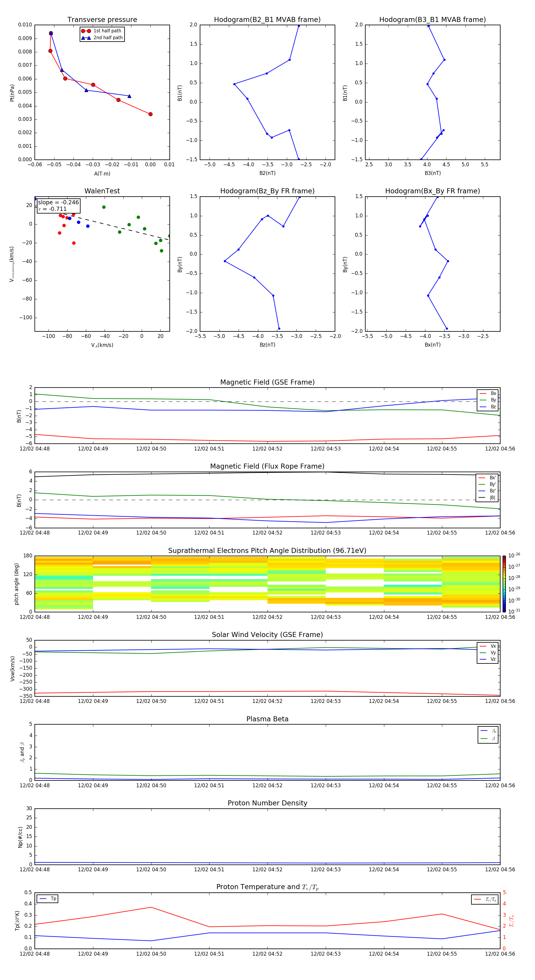The width and height of the screenshot is (535, 980).
Task: Select "Bx" in the GSE Frame legend
Action: (488, 393)
